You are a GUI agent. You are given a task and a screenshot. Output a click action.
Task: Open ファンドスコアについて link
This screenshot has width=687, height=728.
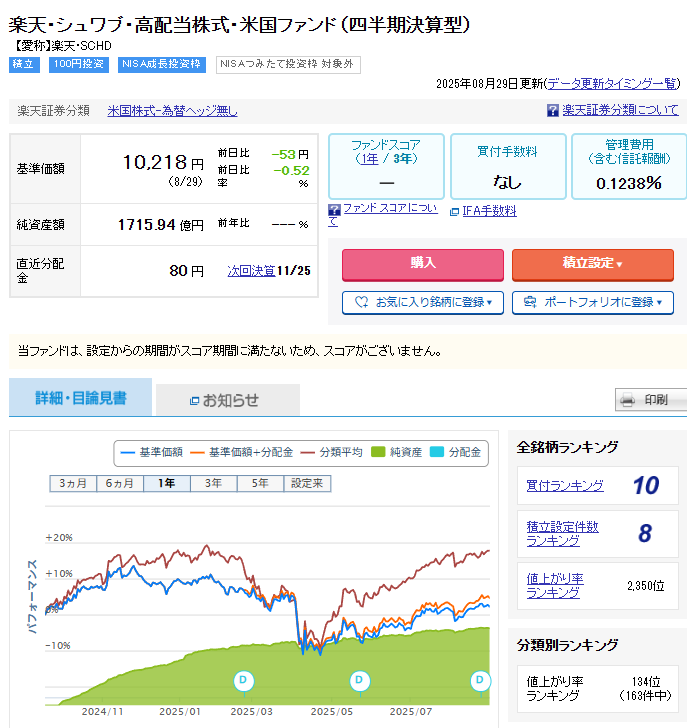[390, 208]
